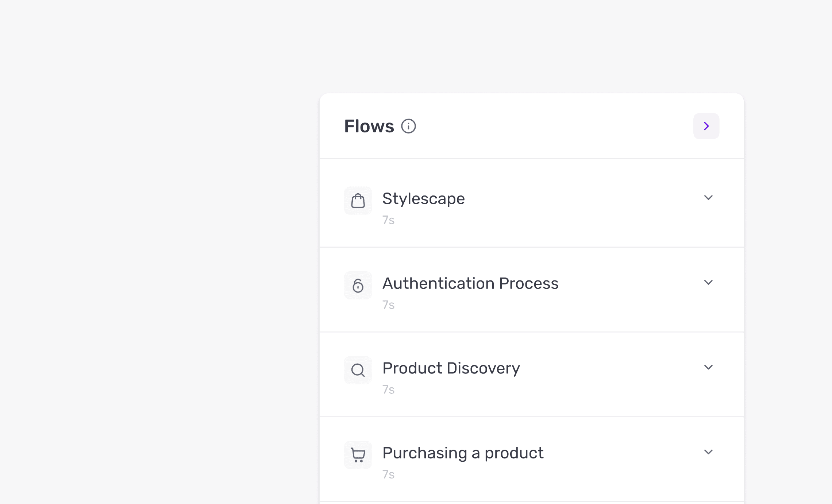
Task: Expand the Stylescape flow chevron
Action: (x=708, y=198)
